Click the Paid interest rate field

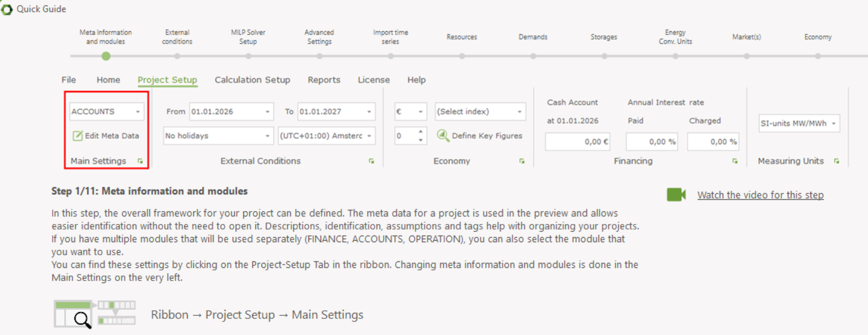click(x=652, y=142)
